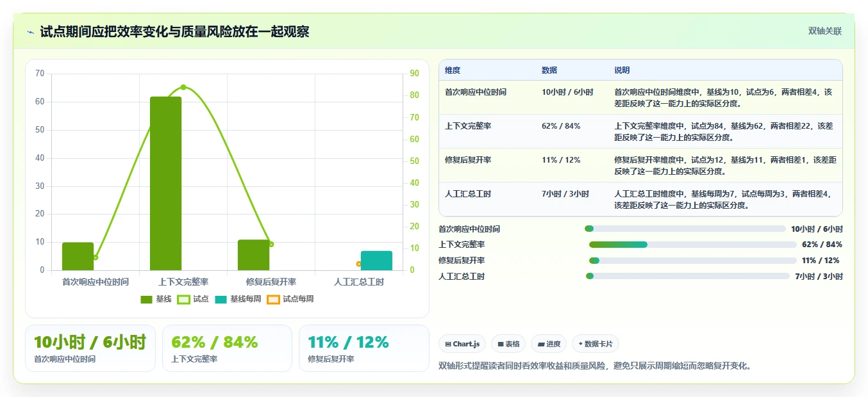The height and width of the screenshot is (397, 868).
Task: Click the x-axis label 上下文完整率
Action: (183, 282)
